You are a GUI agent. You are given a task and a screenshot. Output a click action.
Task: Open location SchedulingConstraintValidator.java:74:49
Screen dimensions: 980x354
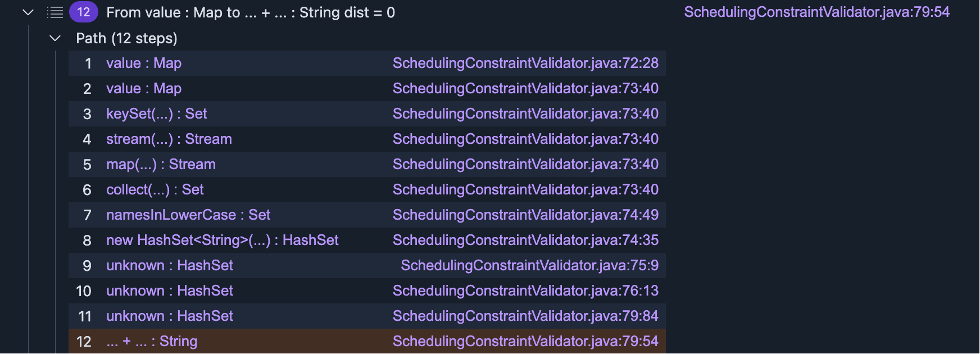pyautogui.click(x=525, y=215)
